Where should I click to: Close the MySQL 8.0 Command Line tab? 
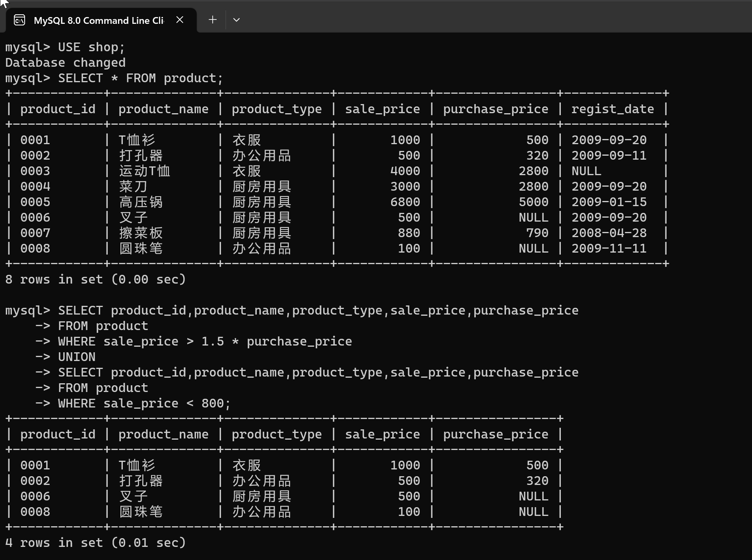[x=180, y=20]
